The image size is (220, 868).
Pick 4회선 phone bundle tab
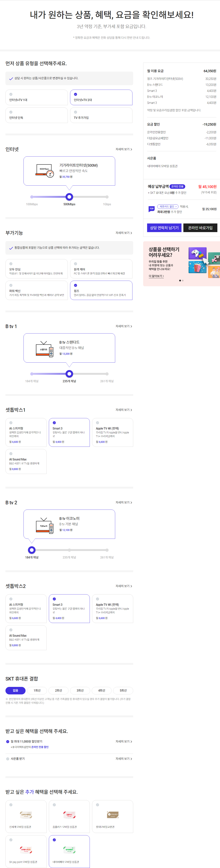tap(102, 690)
